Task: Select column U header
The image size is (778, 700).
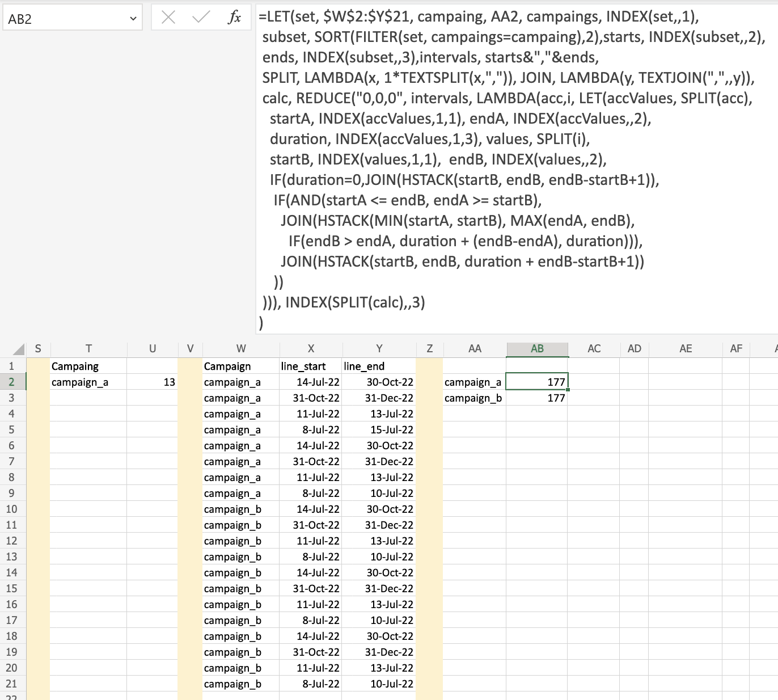Action: (x=153, y=349)
